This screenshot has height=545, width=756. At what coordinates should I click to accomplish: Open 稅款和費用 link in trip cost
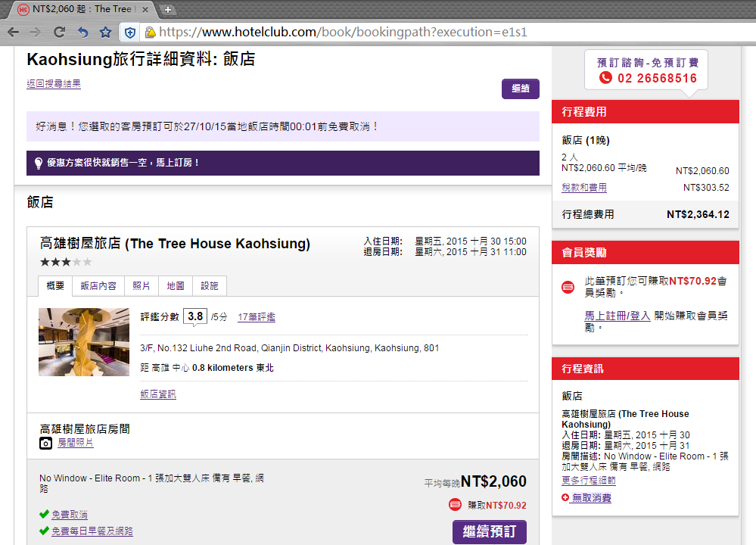tap(584, 188)
